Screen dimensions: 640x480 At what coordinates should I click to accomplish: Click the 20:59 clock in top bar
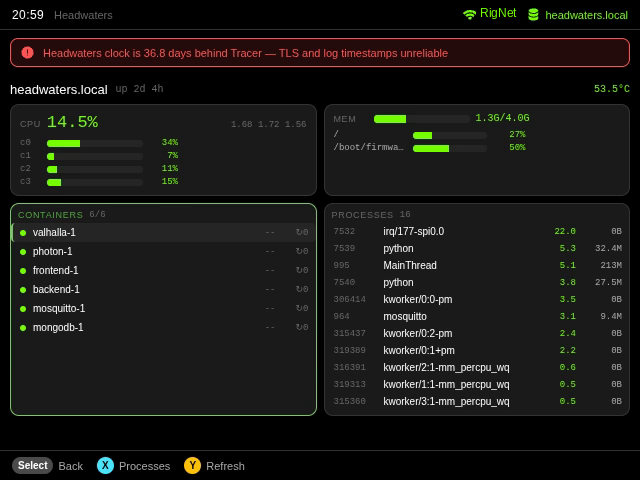tap(28, 15)
